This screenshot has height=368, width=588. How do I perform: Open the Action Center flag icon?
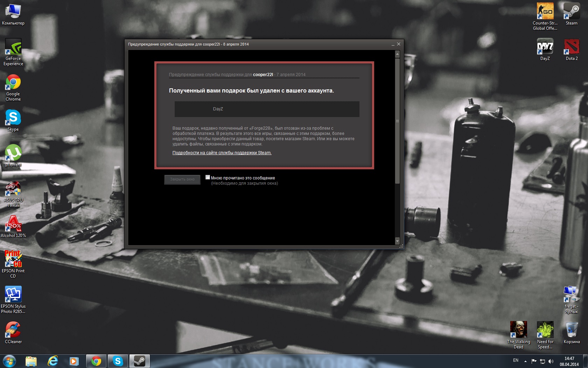(x=534, y=361)
